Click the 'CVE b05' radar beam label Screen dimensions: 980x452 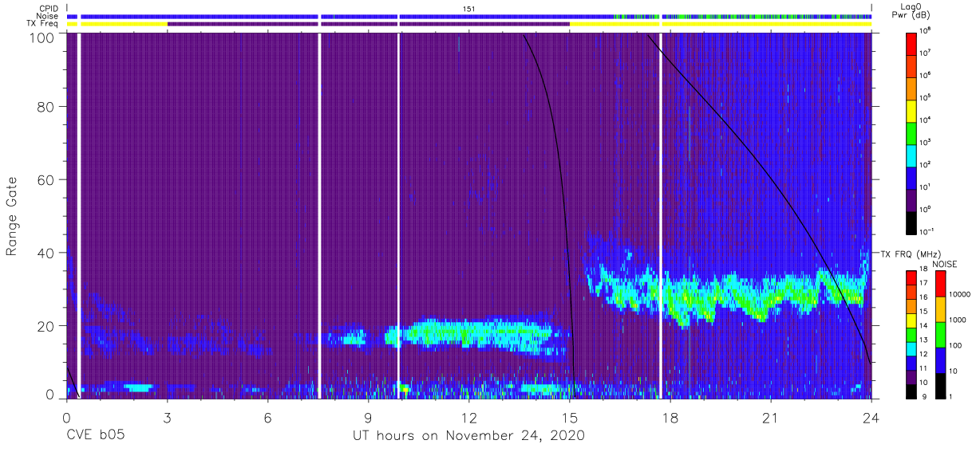coord(95,436)
